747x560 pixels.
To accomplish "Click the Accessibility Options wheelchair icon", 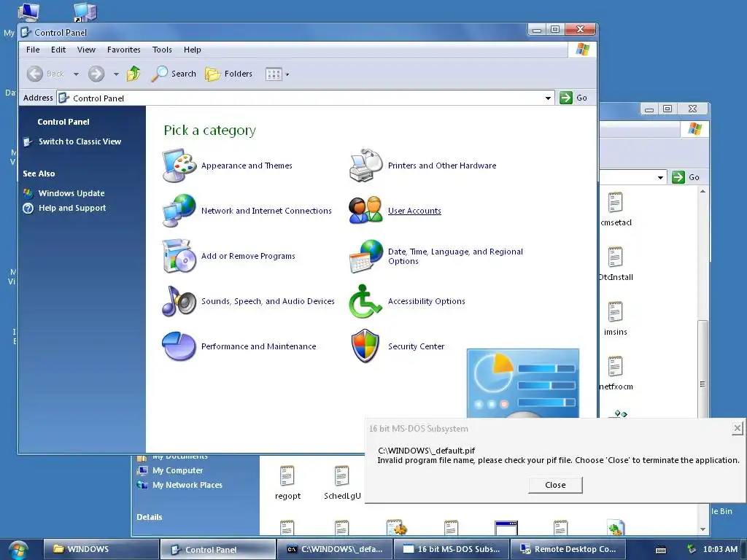I will [366, 301].
